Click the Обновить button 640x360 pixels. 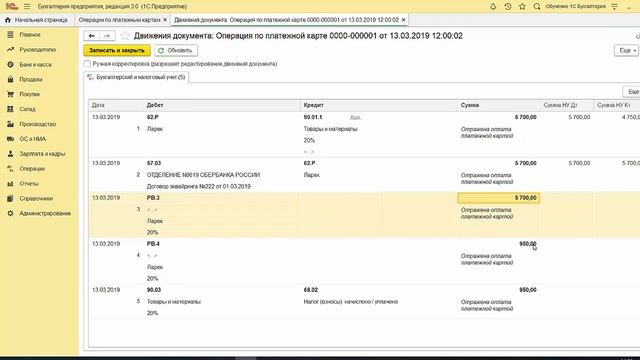click(176, 50)
